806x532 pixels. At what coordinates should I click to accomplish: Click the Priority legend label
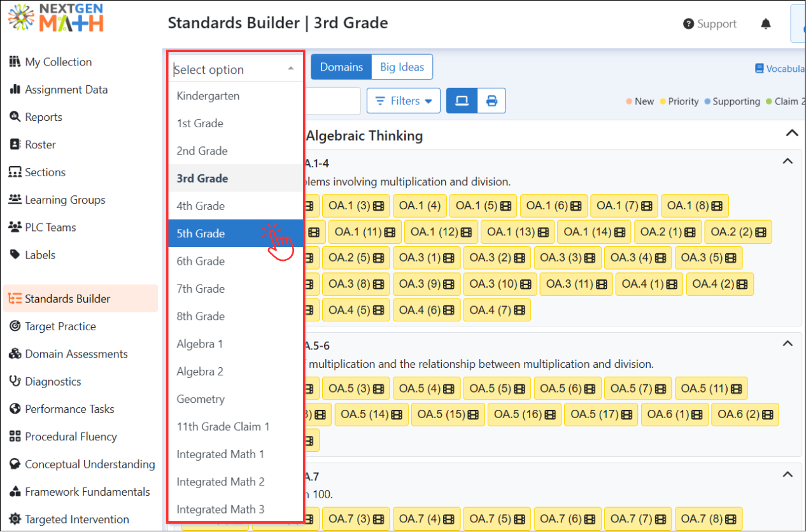(x=683, y=101)
